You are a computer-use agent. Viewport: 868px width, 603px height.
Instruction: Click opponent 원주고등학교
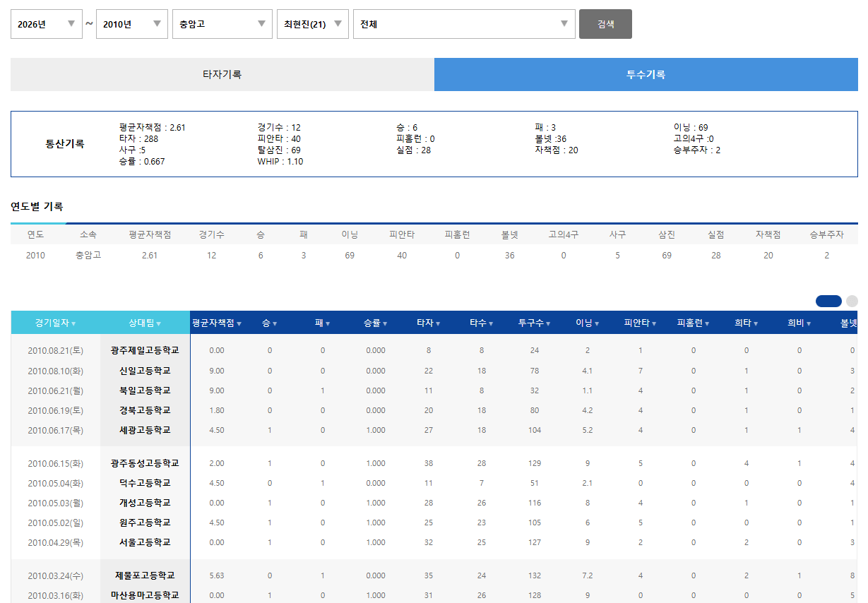click(145, 523)
